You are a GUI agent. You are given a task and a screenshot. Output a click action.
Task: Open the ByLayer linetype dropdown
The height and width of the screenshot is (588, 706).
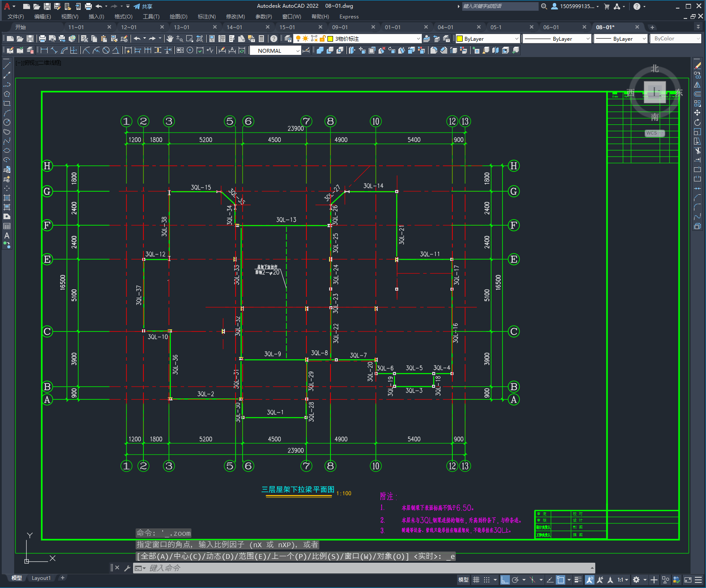click(558, 39)
